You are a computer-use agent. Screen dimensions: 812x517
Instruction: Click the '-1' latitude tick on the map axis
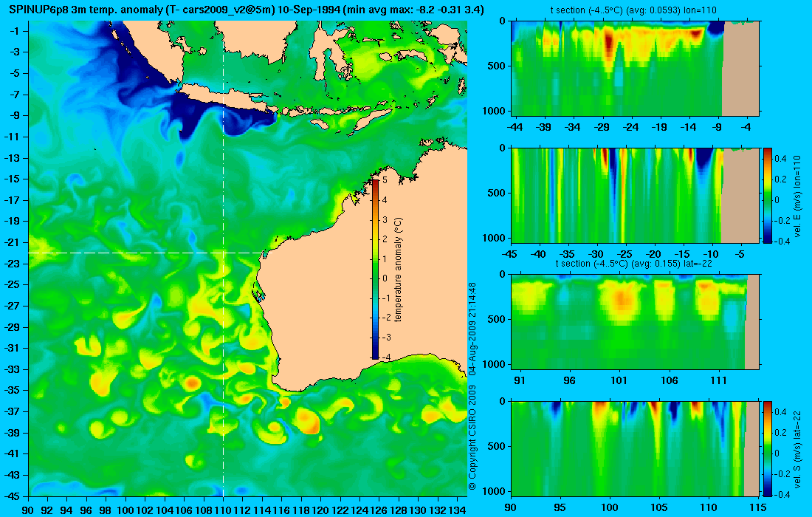point(14,31)
